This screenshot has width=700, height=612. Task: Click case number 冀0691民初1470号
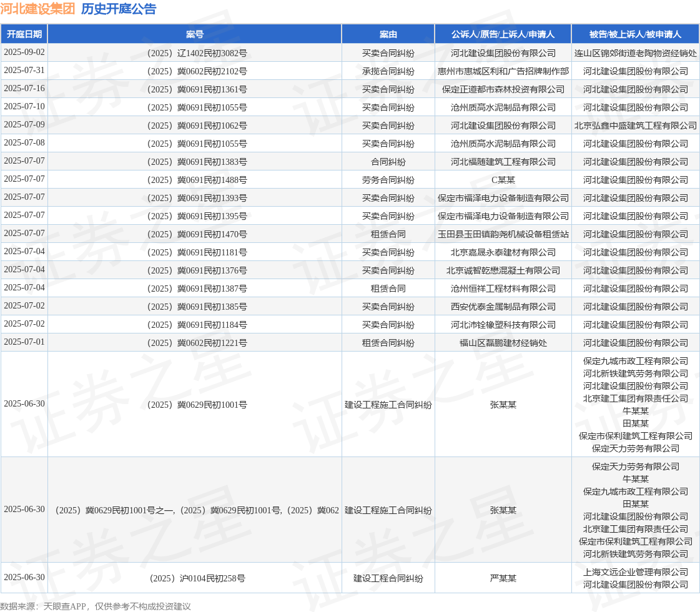click(197, 234)
